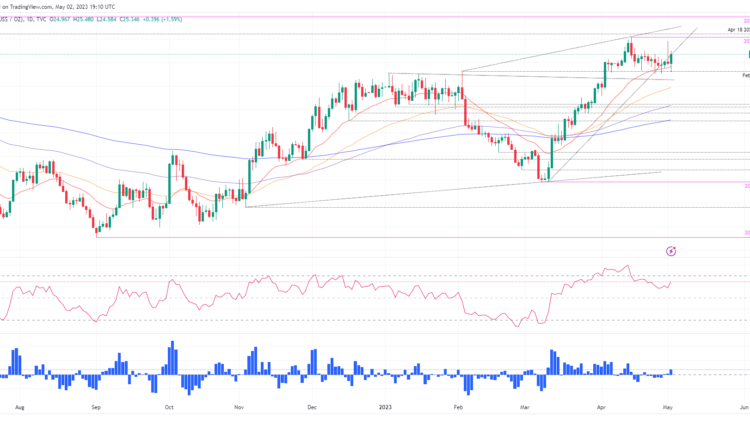Image resolution: width=750 pixels, height=430 pixels.
Task: Click the Apr 18 date label at right
Action: [x=738, y=30]
